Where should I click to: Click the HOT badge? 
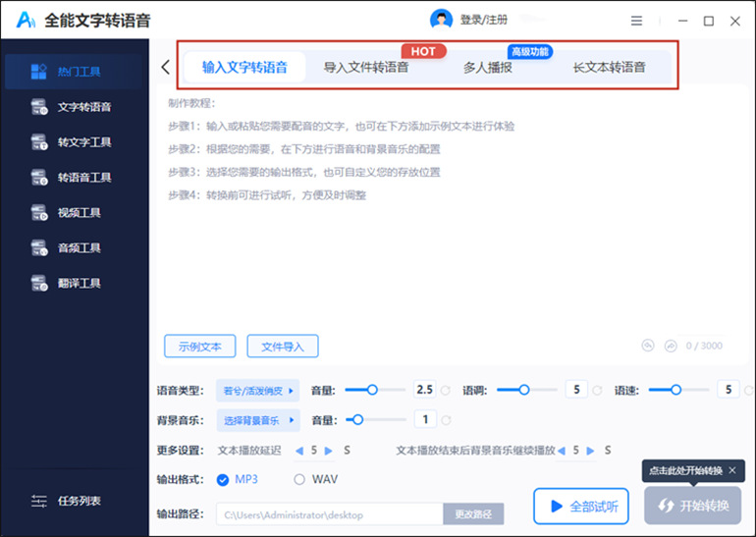(423, 52)
